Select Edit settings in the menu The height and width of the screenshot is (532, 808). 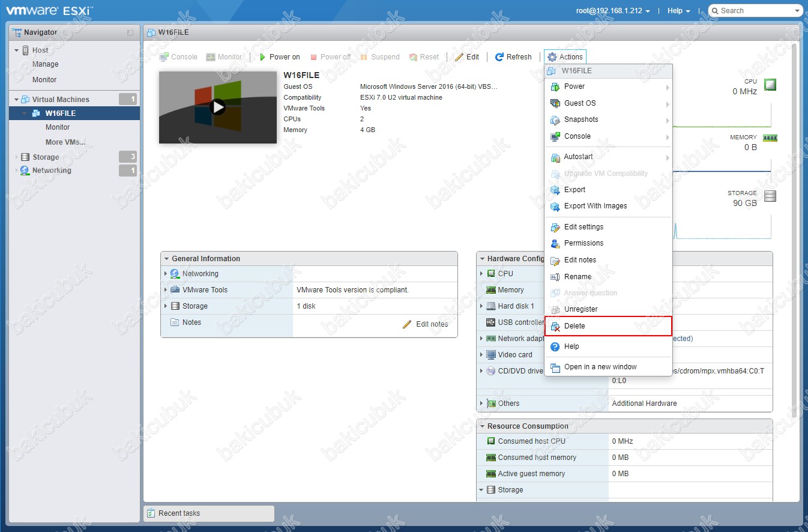point(608,227)
